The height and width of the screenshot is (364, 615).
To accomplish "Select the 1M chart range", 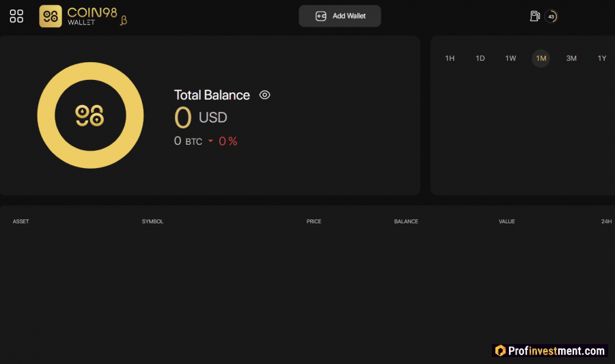I will pyautogui.click(x=541, y=58).
